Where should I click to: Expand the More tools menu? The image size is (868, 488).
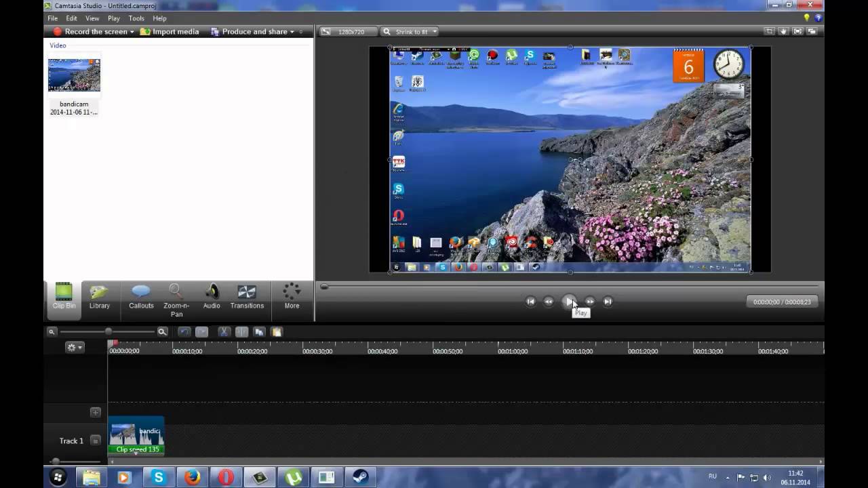tap(292, 297)
